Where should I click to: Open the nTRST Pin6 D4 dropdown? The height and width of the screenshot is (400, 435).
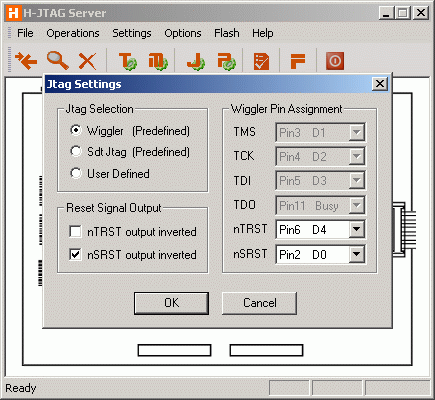(x=357, y=229)
